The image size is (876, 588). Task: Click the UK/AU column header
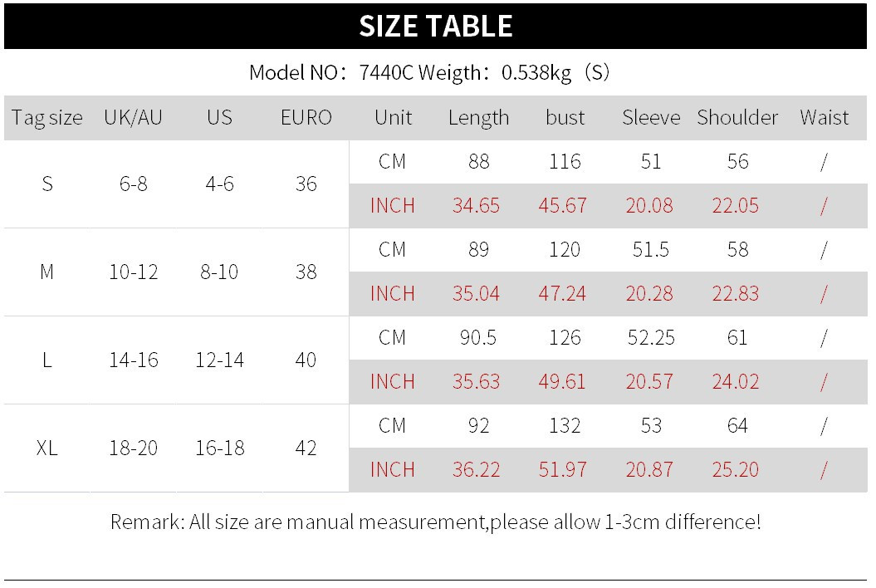(133, 118)
